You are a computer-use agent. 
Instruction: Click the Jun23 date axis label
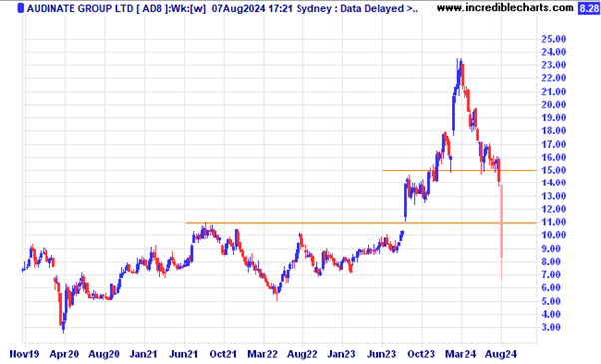[x=381, y=354]
